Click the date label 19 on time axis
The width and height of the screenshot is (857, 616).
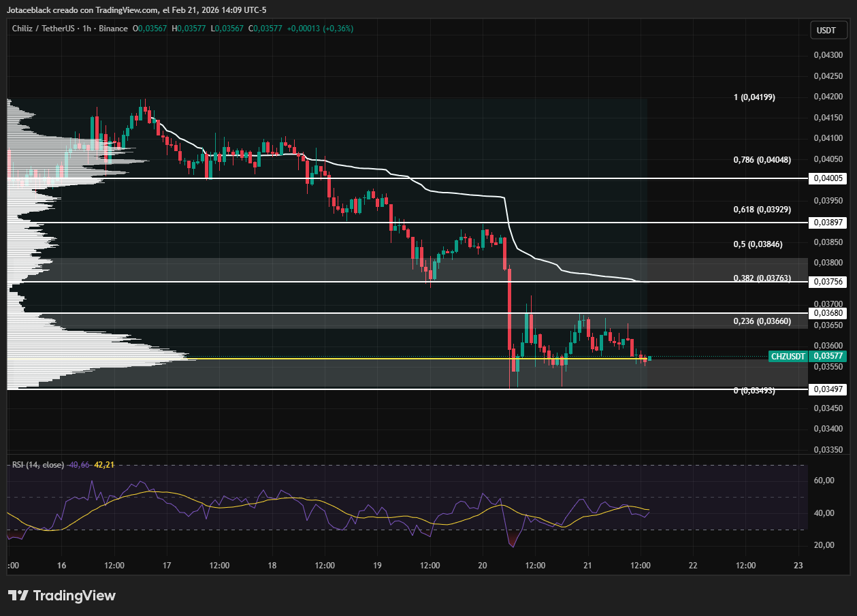point(378,566)
